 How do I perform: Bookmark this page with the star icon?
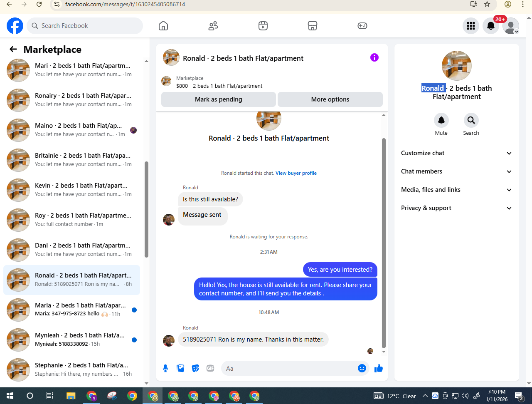(x=487, y=4)
